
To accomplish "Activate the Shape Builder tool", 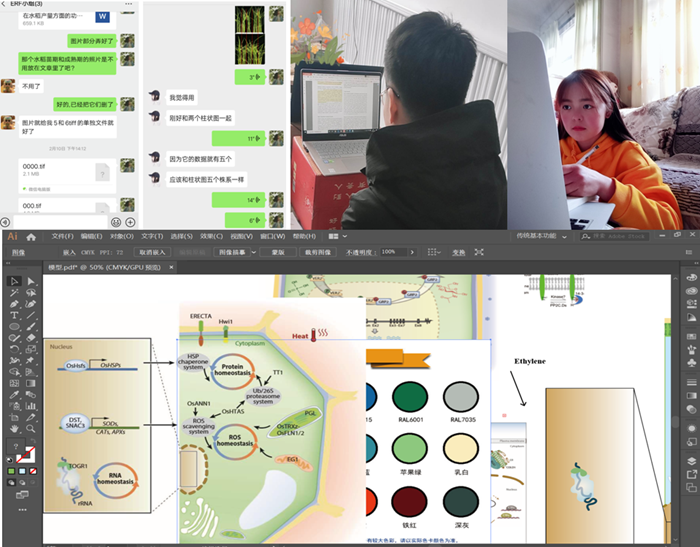I will (14, 372).
